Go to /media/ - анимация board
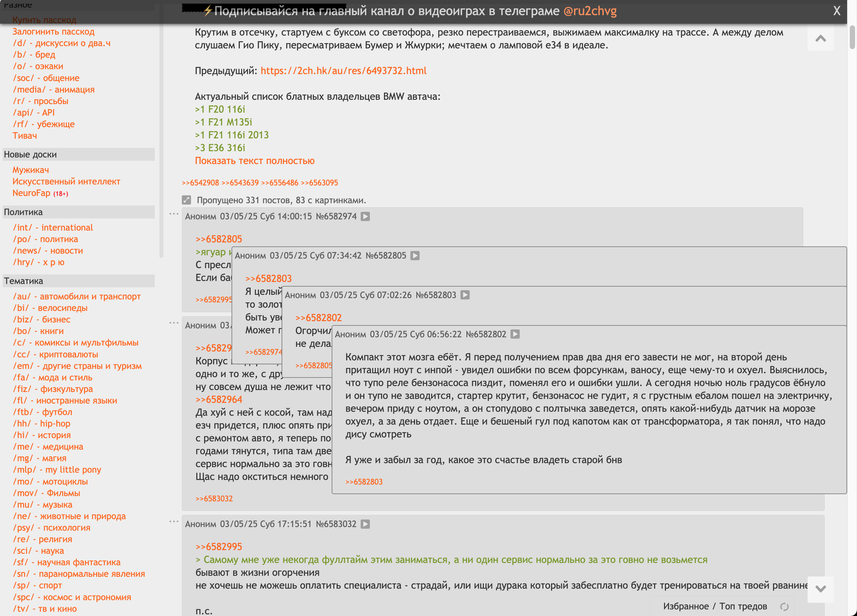 pyautogui.click(x=54, y=90)
